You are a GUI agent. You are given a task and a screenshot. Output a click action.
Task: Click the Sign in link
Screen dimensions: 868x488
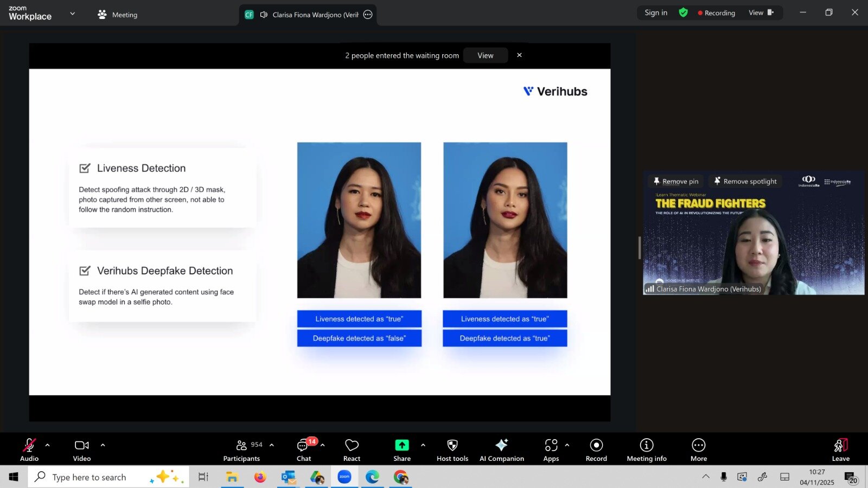point(655,12)
